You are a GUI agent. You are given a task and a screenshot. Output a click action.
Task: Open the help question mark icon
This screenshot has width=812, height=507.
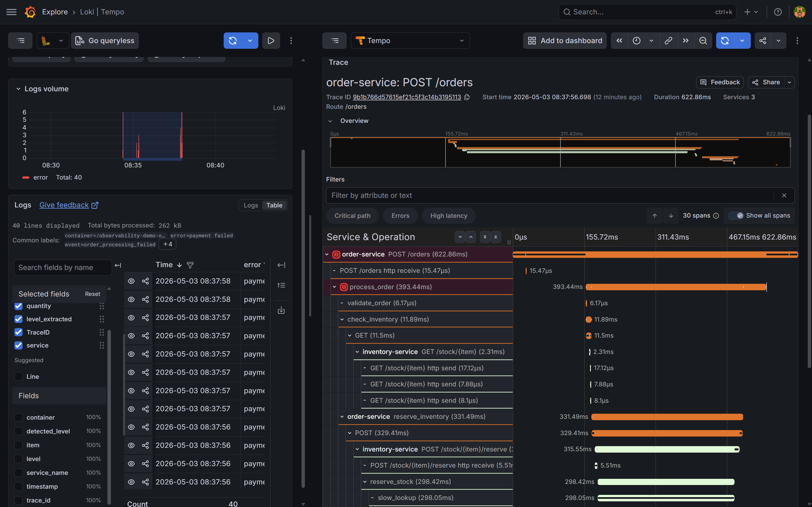pos(778,12)
